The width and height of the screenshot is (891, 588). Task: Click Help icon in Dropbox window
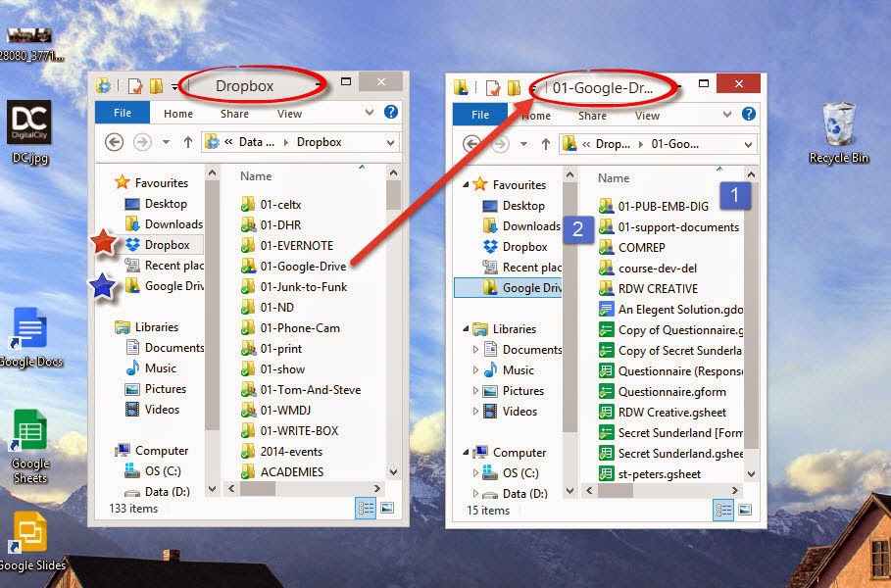click(391, 112)
